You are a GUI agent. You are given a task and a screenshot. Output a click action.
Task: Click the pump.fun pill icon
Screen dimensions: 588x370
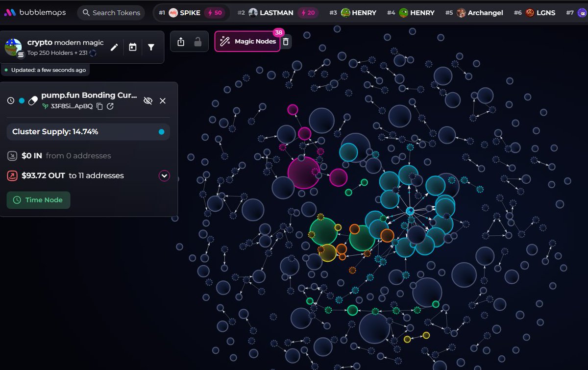(x=33, y=100)
